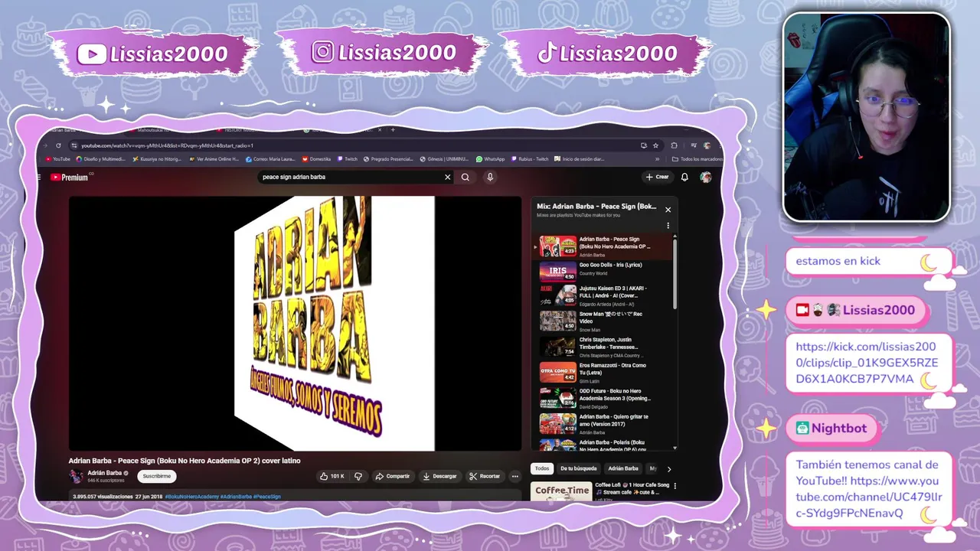Open the Twitch bookmark
The height and width of the screenshot is (551, 980).
348,159
